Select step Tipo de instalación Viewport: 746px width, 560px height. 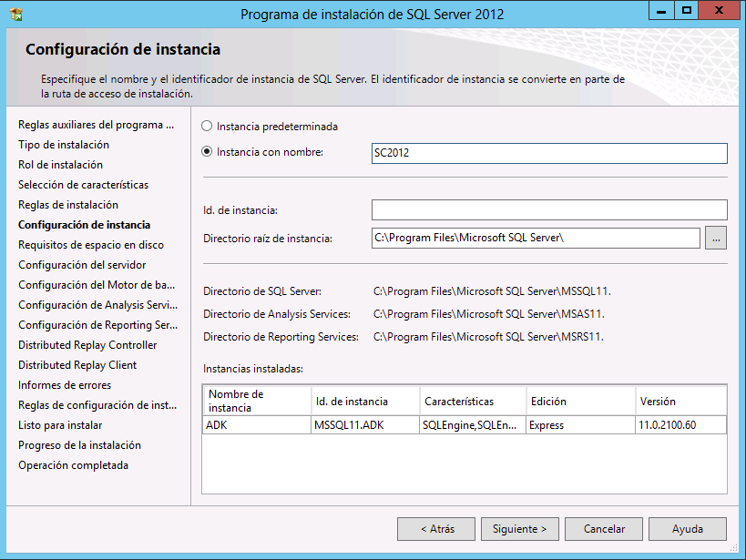point(64,145)
